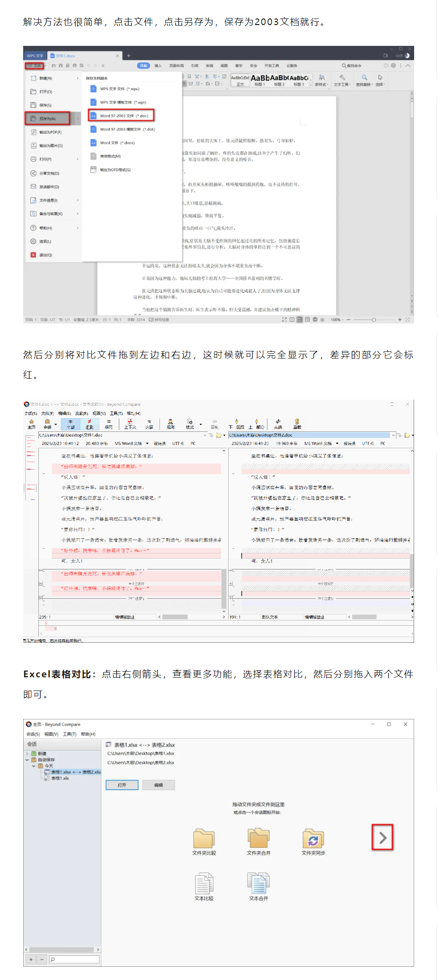Click the 上部分 previous-section arrow

(257, 423)
